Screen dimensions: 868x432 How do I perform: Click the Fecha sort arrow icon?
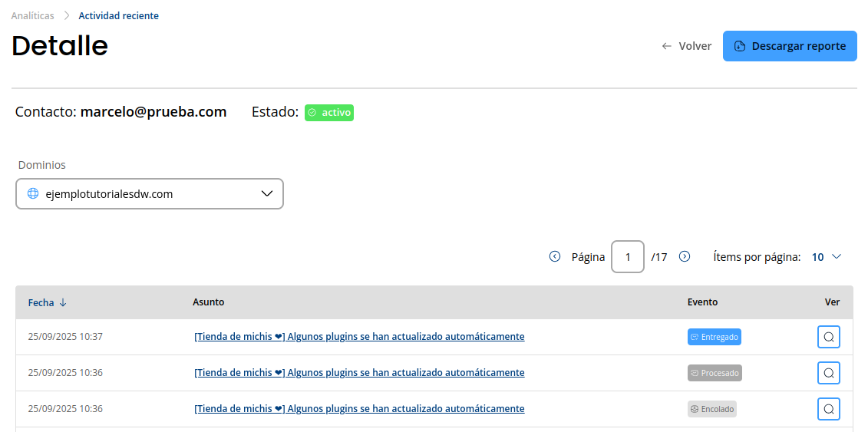[x=63, y=302]
